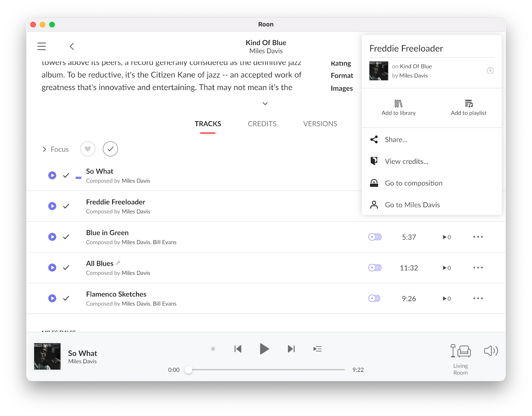Image resolution: width=532 pixels, height=416 pixels.
Task: Select the Living Room zone icon
Action: coord(461,351)
